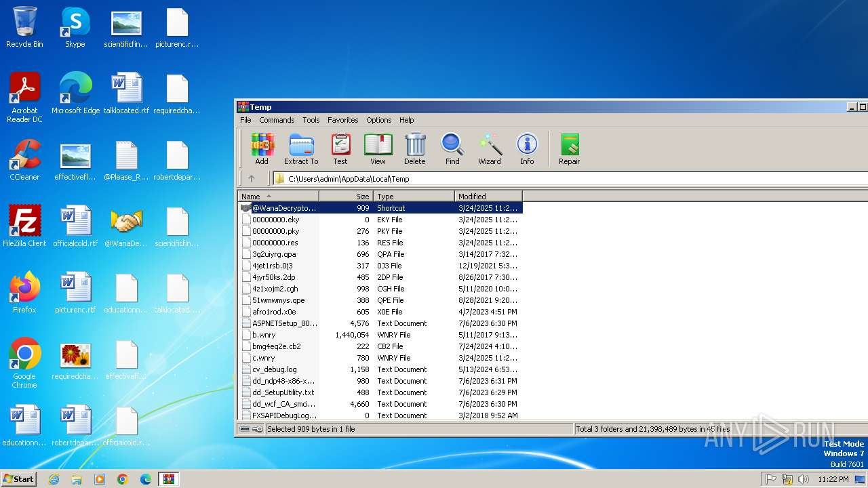Select the b.wnry file row
868x488 pixels.
pyautogui.click(x=380, y=335)
